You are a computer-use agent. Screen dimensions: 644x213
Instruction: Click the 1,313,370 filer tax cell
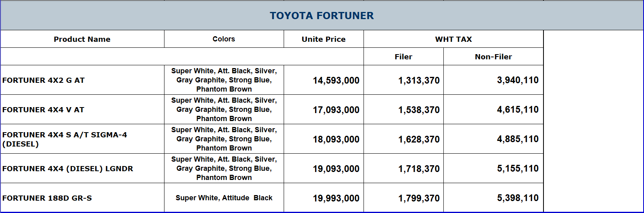click(x=404, y=80)
